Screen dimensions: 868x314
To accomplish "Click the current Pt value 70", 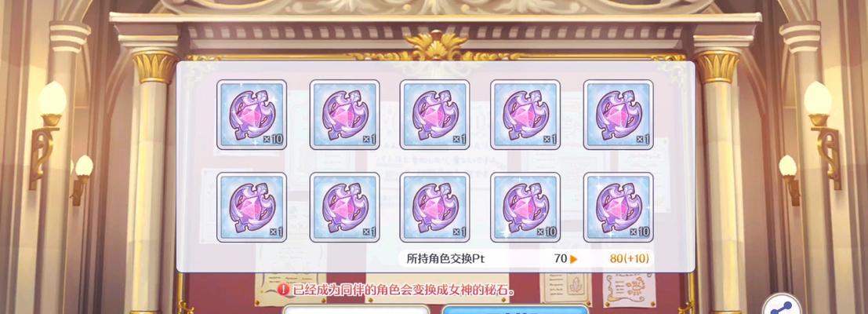I will point(560,258).
